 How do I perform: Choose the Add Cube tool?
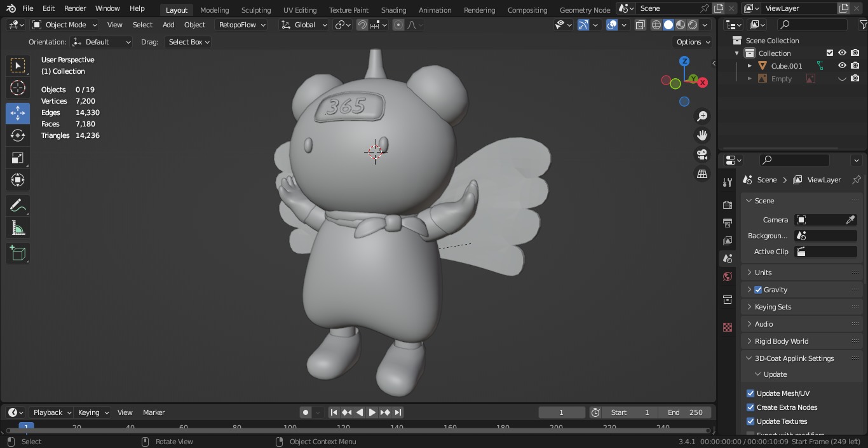(18, 253)
